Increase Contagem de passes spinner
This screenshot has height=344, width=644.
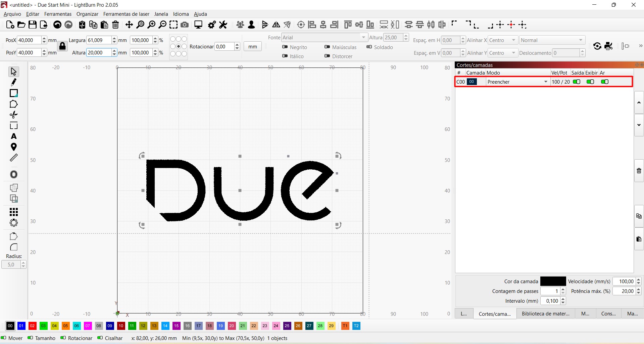pos(563,289)
